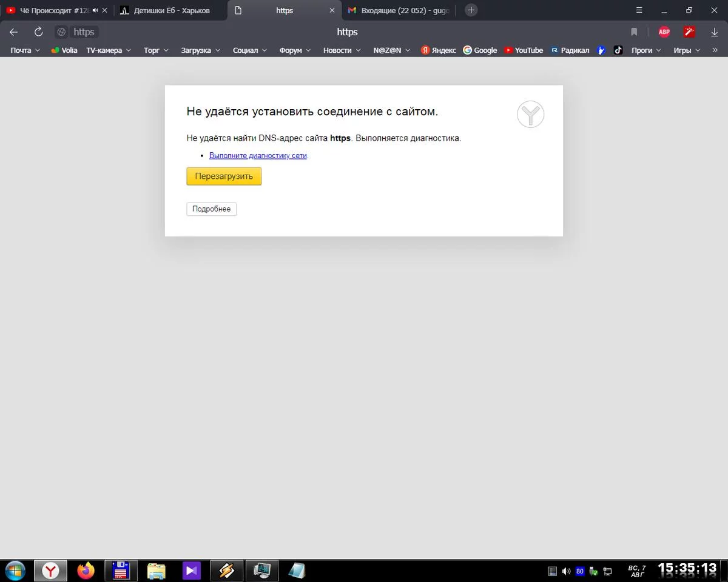Open the downloads arrow icon
The height and width of the screenshot is (582, 728).
[x=715, y=32]
